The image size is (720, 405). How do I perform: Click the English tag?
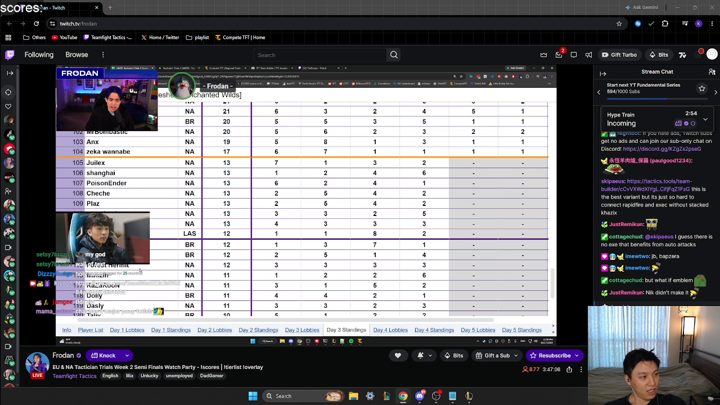click(x=110, y=376)
